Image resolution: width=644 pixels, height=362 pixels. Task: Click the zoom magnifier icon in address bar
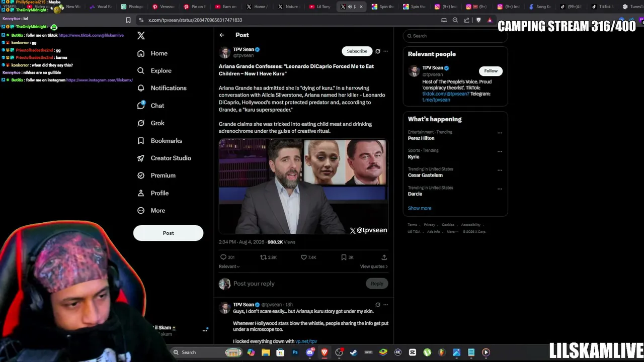pos(455,20)
